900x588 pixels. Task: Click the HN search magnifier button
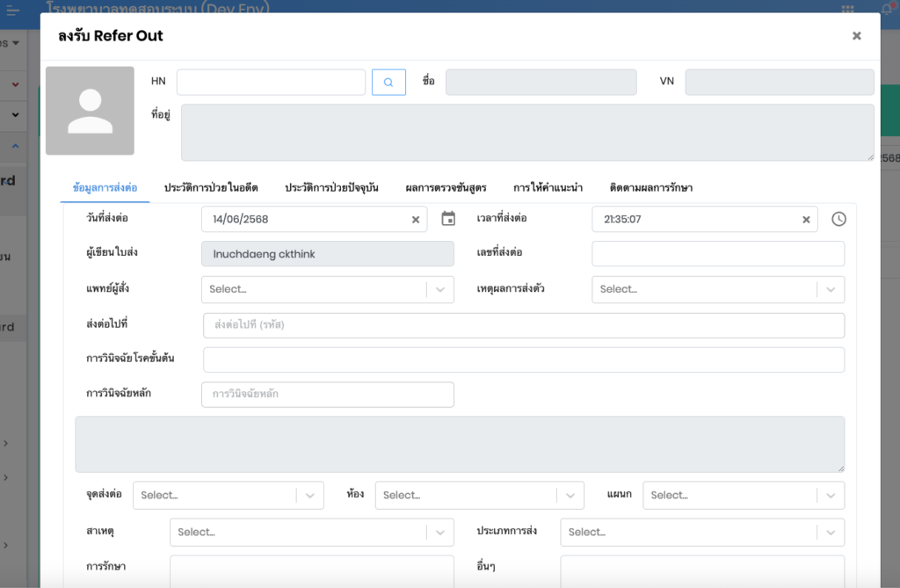[388, 83]
